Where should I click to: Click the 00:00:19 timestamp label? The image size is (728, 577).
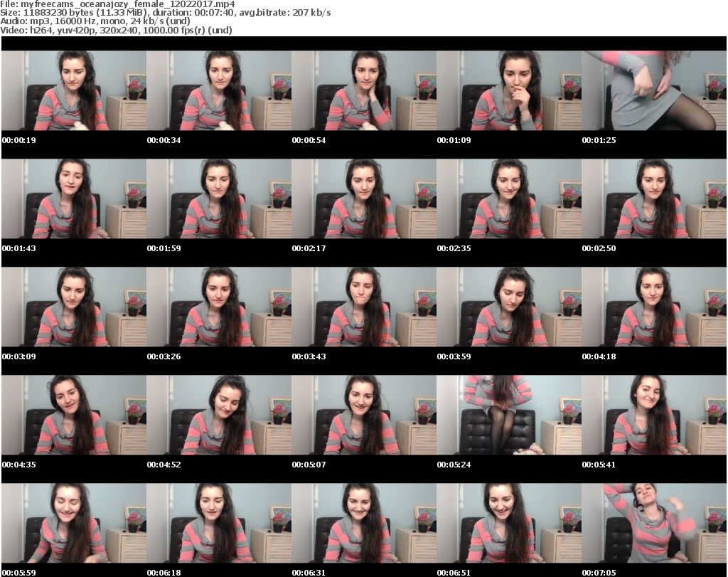tap(19, 140)
